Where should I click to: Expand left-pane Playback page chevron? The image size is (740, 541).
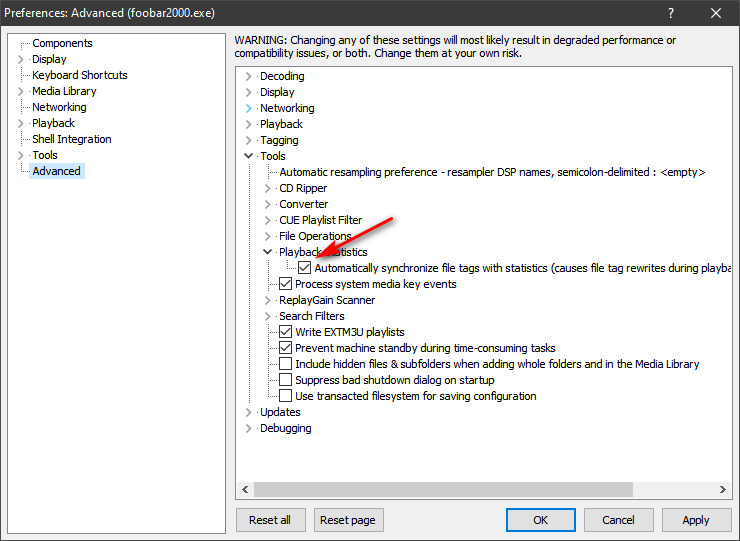pos(20,123)
